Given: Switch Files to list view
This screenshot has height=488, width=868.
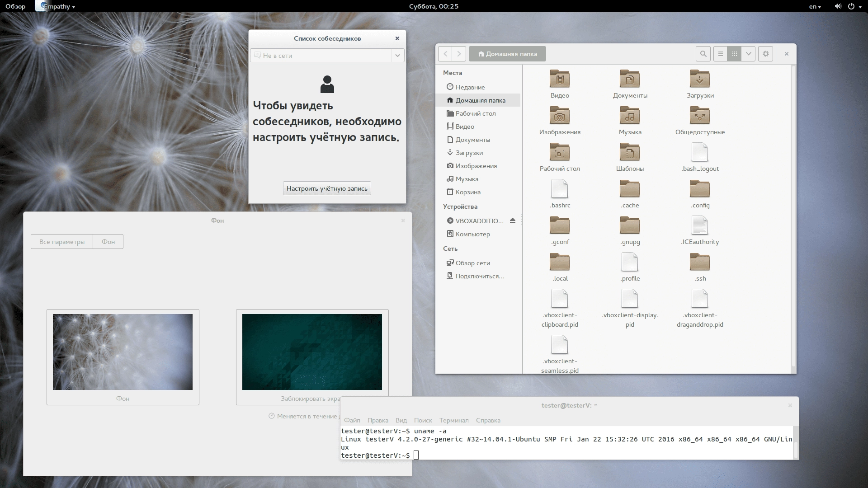Looking at the screenshot, I should pos(721,54).
